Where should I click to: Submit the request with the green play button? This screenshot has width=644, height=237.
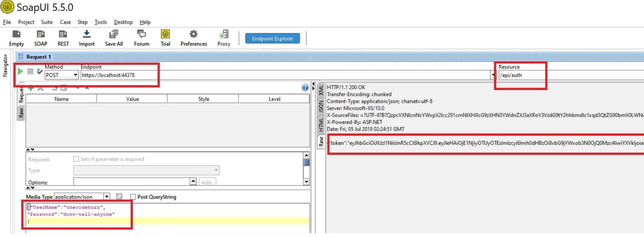point(20,71)
